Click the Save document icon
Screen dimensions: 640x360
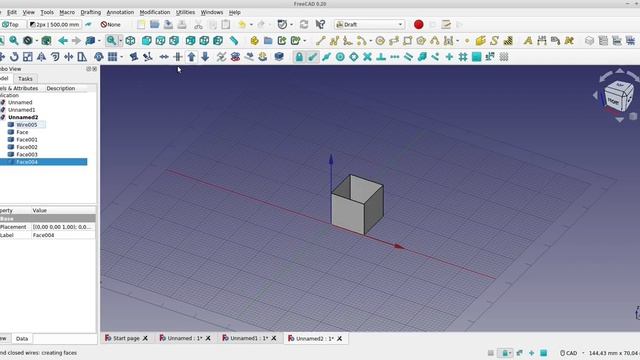168,24
